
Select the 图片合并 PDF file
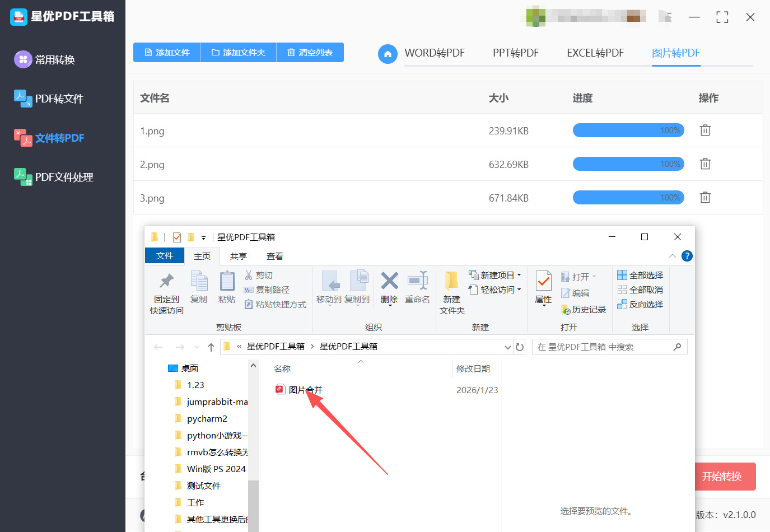click(299, 390)
